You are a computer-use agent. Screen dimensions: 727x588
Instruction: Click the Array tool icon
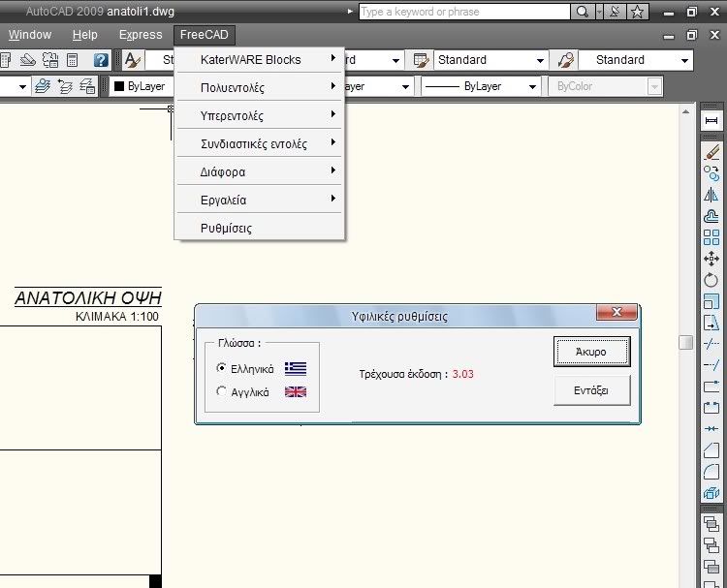tap(711, 236)
